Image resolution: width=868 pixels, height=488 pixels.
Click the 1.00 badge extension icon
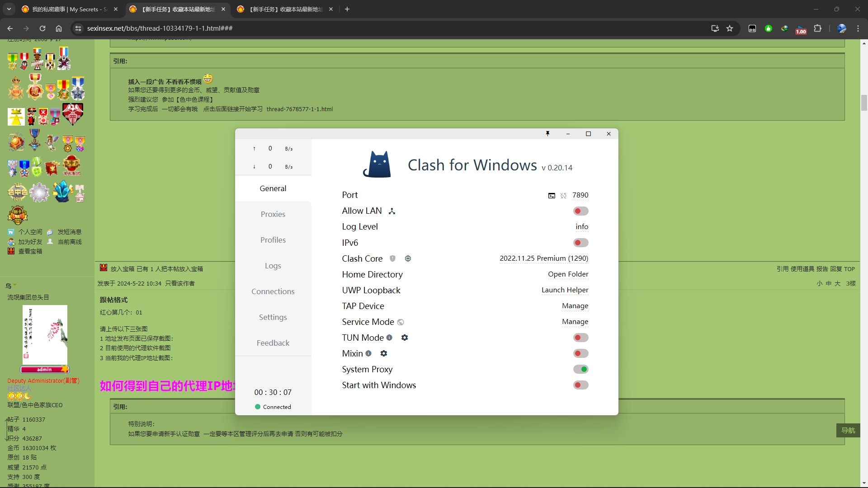click(x=801, y=29)
